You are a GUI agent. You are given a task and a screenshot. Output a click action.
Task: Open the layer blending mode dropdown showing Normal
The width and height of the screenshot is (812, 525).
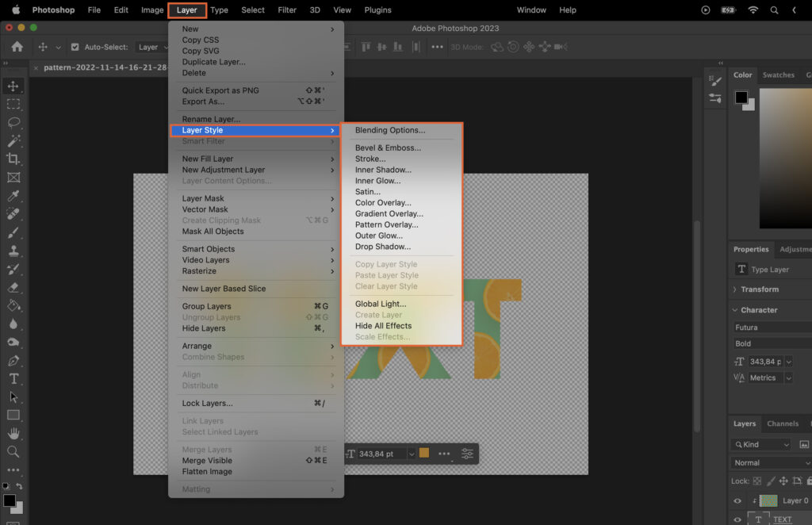(770, 462)
